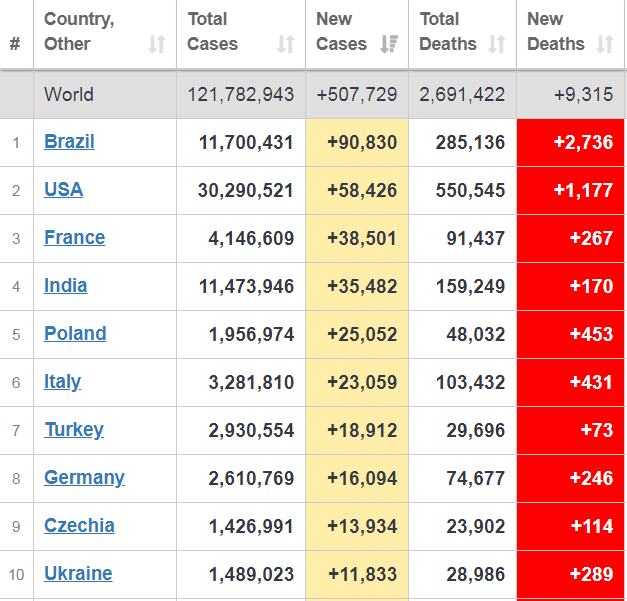Click the World total row label
This screenshot has width=627, height=601.
pyautogui.click(x=69, y=95)
